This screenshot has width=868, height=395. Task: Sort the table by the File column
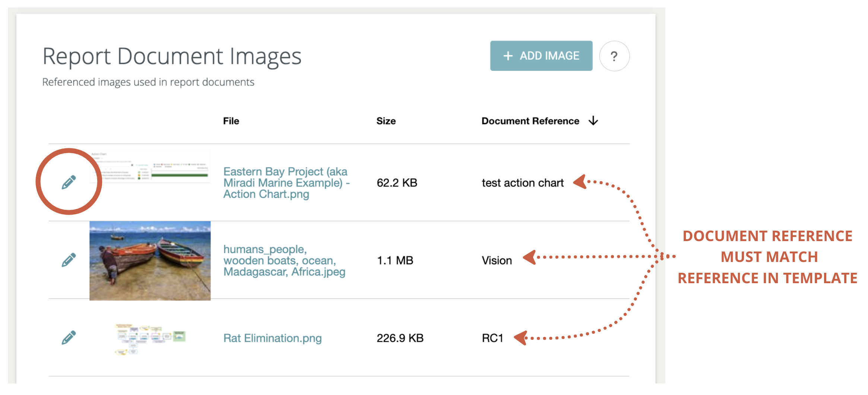pos(231,120)
